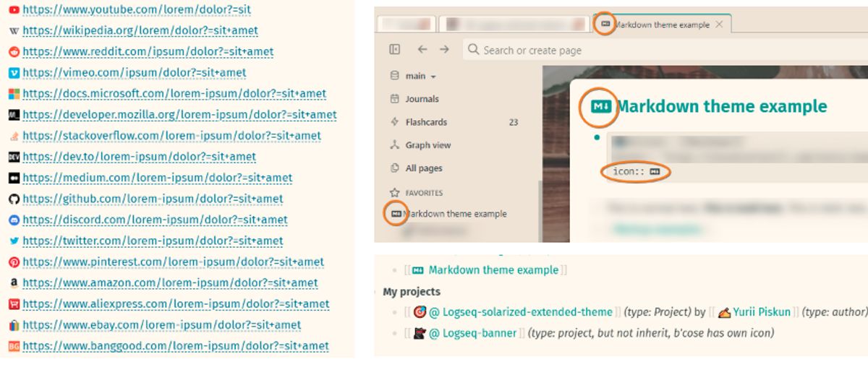Click the icon:: property line

pos(637,172)
